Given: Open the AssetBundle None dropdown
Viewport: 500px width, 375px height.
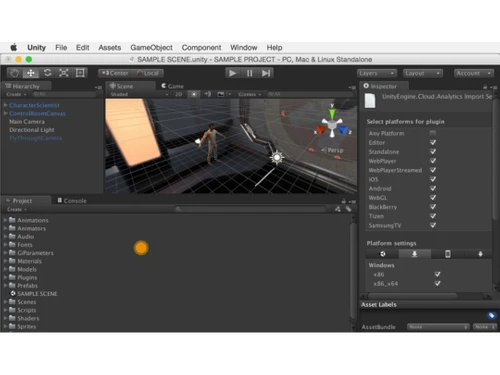Looking at the screenshot, I should point(438,327).
